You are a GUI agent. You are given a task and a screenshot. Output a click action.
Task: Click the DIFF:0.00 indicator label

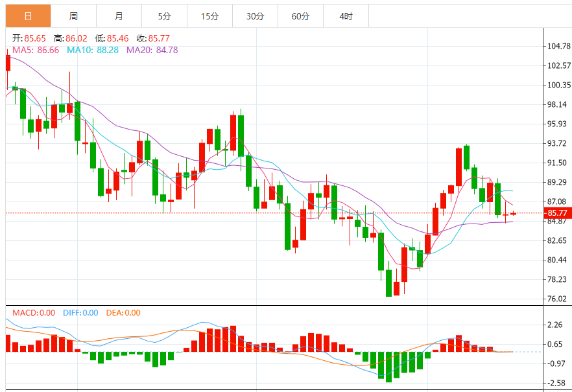point(80,312)
